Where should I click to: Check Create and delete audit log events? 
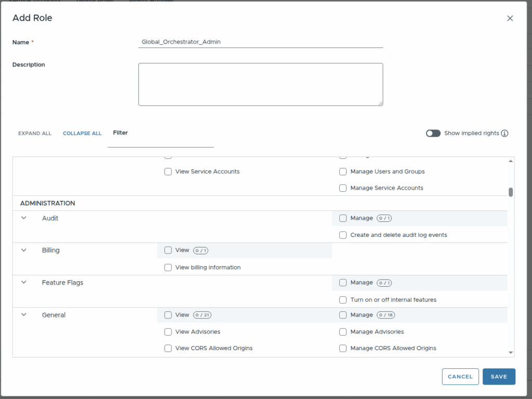click(343, 235)
